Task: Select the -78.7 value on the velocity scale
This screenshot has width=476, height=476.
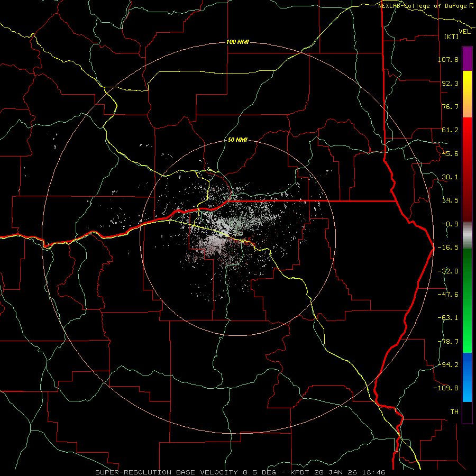Action: [448, 342]
